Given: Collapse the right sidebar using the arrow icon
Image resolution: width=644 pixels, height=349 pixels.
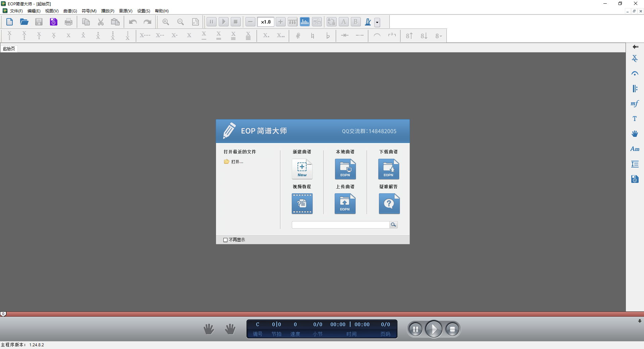Looking at the screenshot, I should (x=635, y=47).
